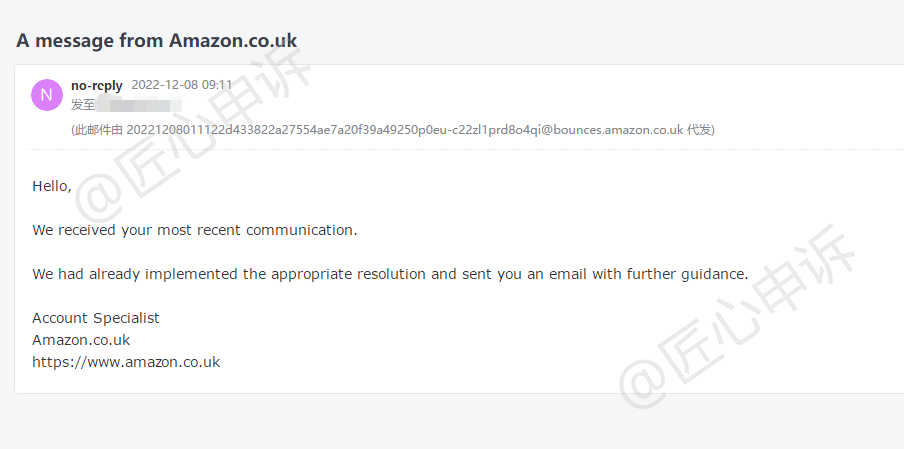Screen dimensions: 904x449
Task: Select the blurred recipient address
Action: point(139,105)
